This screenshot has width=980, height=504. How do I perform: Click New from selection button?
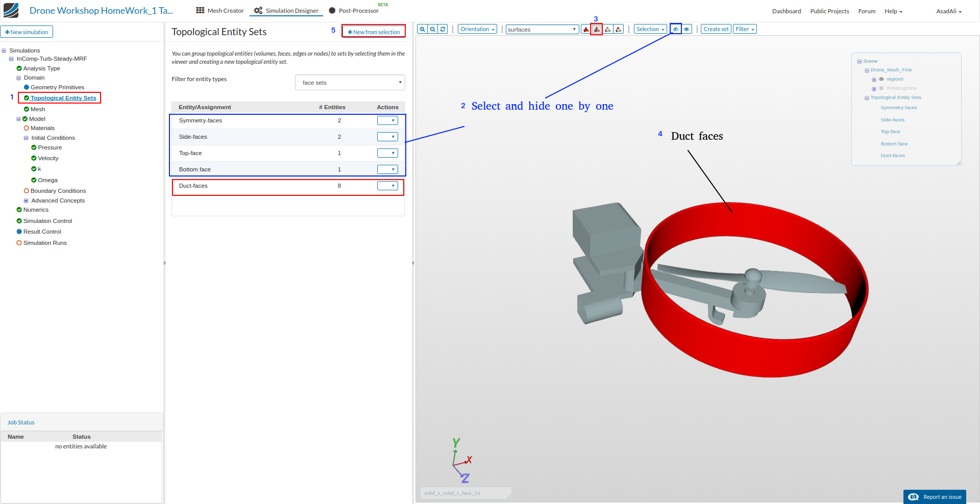coord(374,32)
